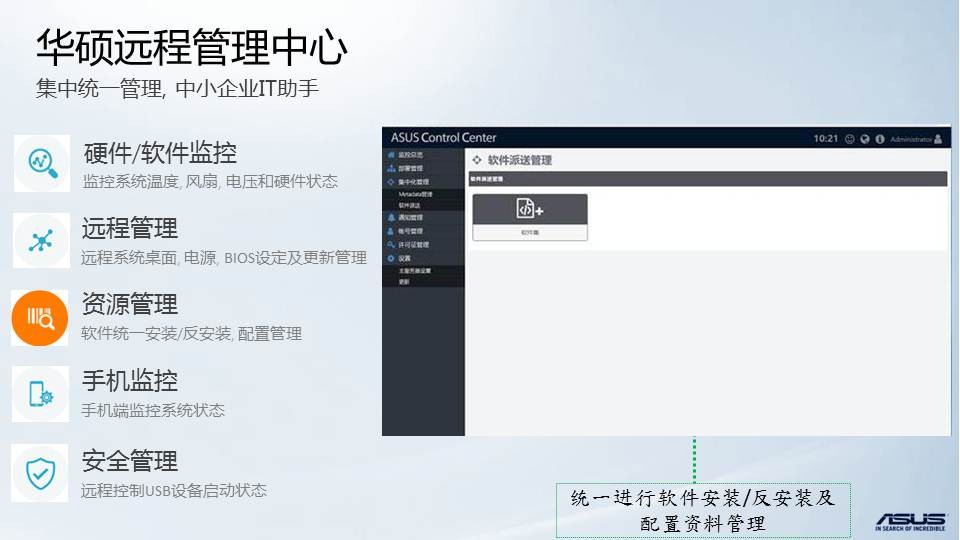Click the icon next to 软件派送管理 title
This screenshot has height=540, width=960.
coord(477,160)
